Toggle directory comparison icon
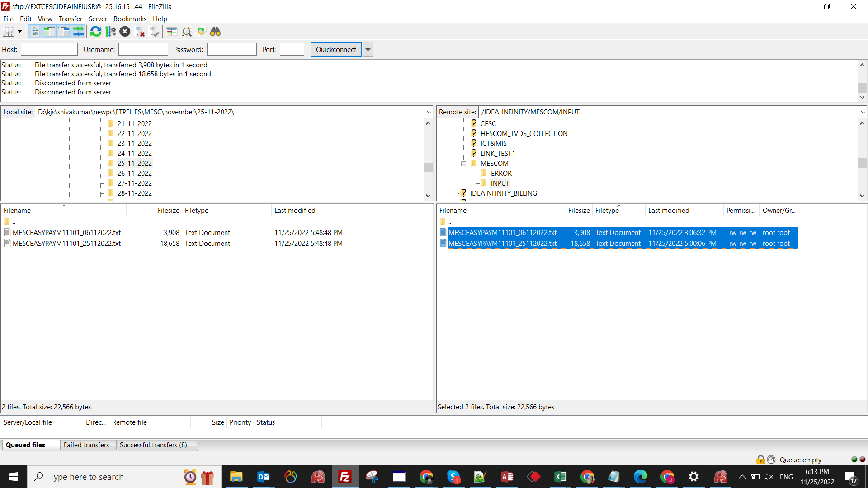This screenshot has width=868, height=488. [186, 32]
